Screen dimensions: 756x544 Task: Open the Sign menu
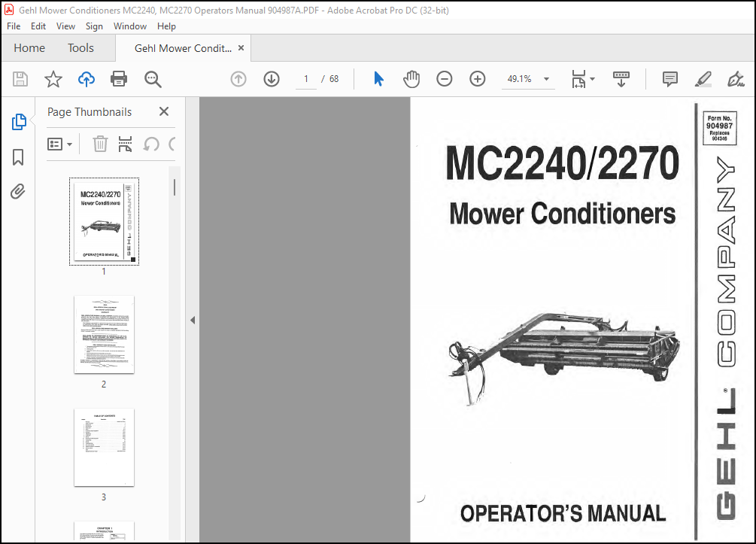[x=94, y=26]
